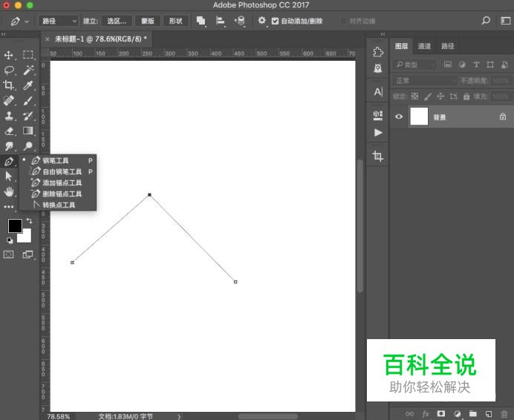The height and width of the screenshot is (420, 514).
Task: Click the white background color swatch
Action: coord(27,238)
